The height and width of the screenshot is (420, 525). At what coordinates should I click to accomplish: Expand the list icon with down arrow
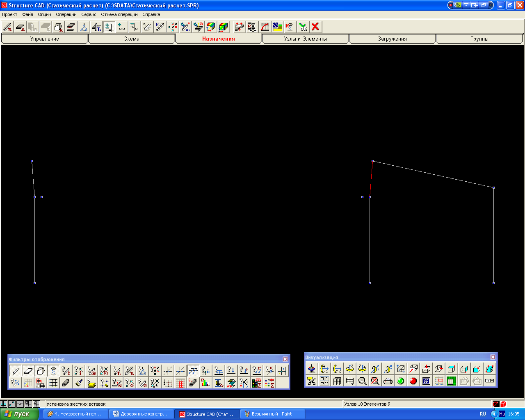point(350,381)
